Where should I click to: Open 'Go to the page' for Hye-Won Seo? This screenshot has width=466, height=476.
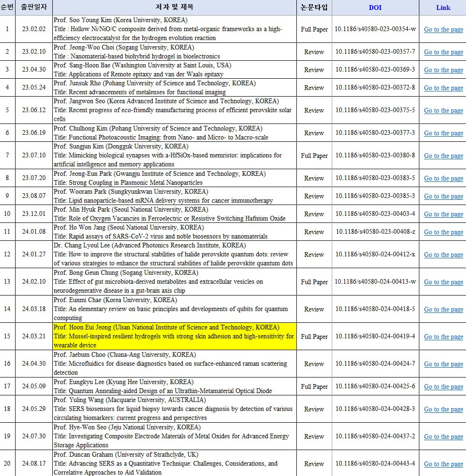click(x=443, y=436)
